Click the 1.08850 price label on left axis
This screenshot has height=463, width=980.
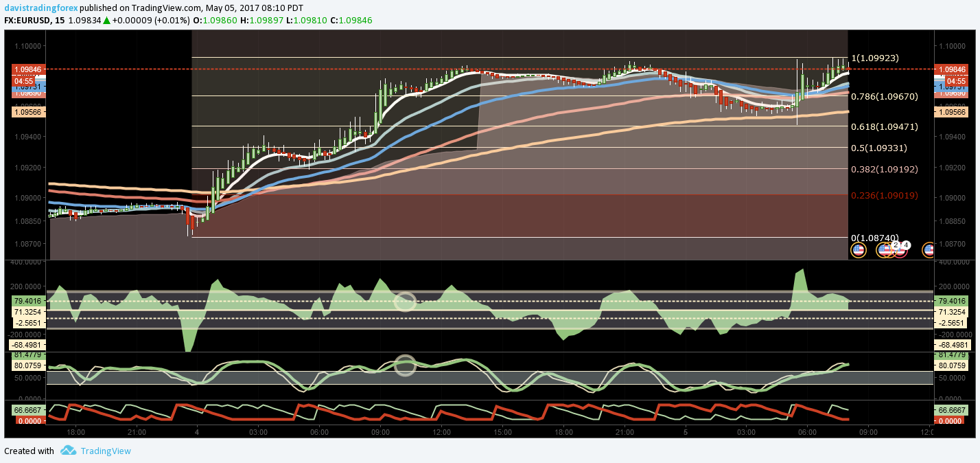click(29, 221)
